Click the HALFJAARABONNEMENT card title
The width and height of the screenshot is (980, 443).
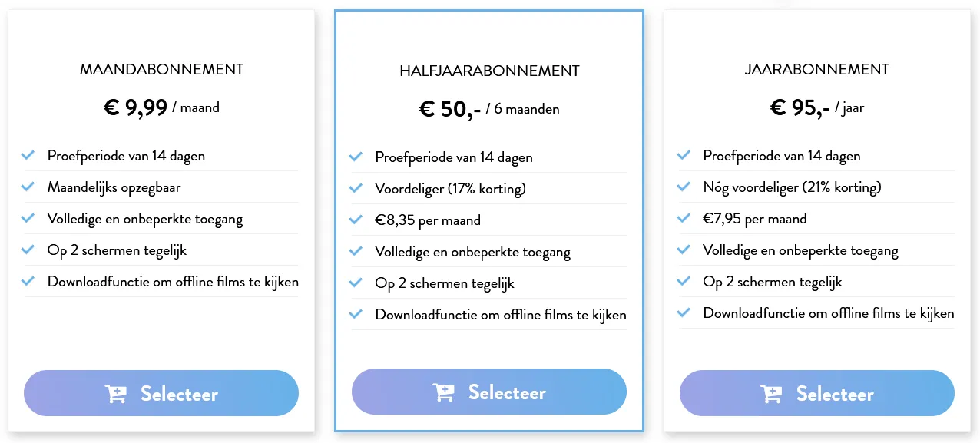tap(489, 71)
